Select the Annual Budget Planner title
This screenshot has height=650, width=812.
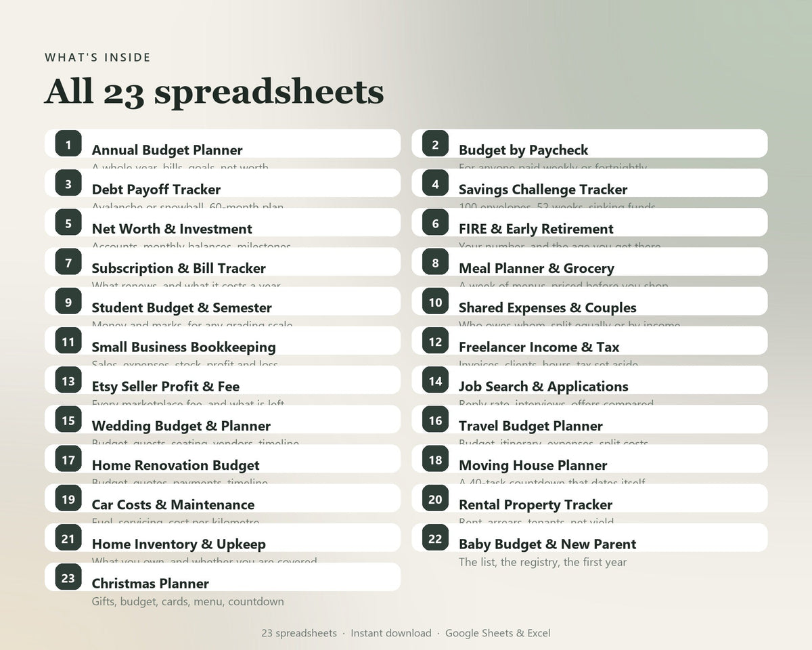[x=167, y=150]
